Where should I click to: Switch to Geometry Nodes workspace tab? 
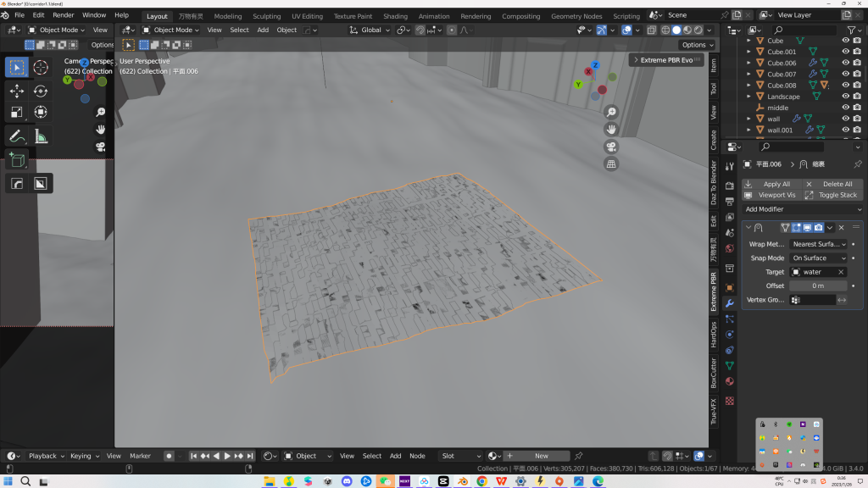tap(576, 16)
